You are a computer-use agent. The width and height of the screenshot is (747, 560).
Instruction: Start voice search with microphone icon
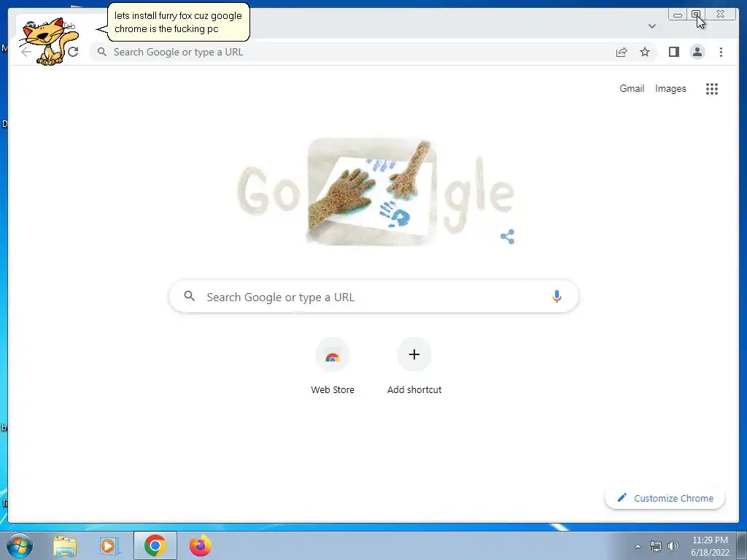point(557,296)
